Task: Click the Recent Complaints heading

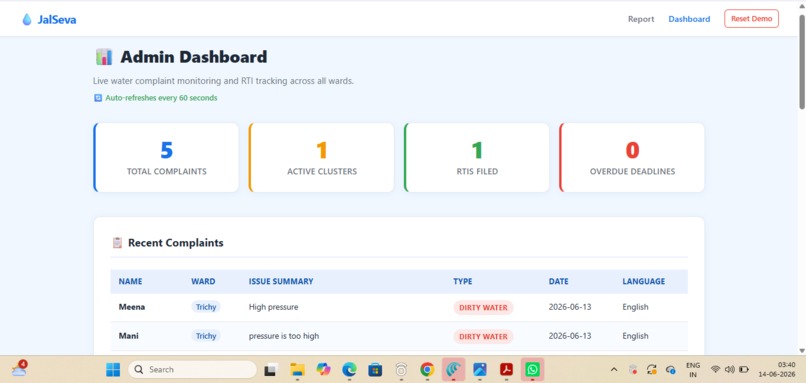Action: click(x=176, y=243)
